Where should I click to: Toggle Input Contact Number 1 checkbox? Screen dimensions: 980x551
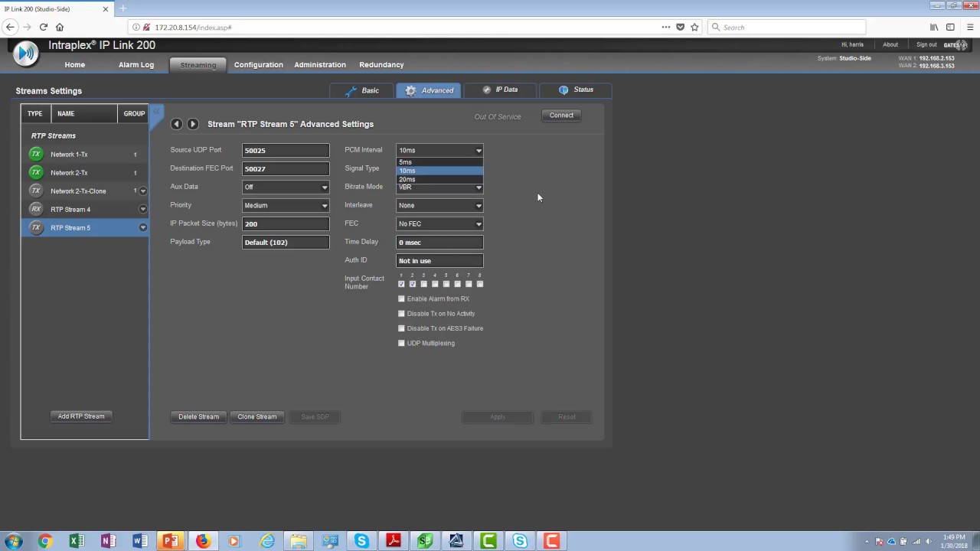click(x=401, y=284)
